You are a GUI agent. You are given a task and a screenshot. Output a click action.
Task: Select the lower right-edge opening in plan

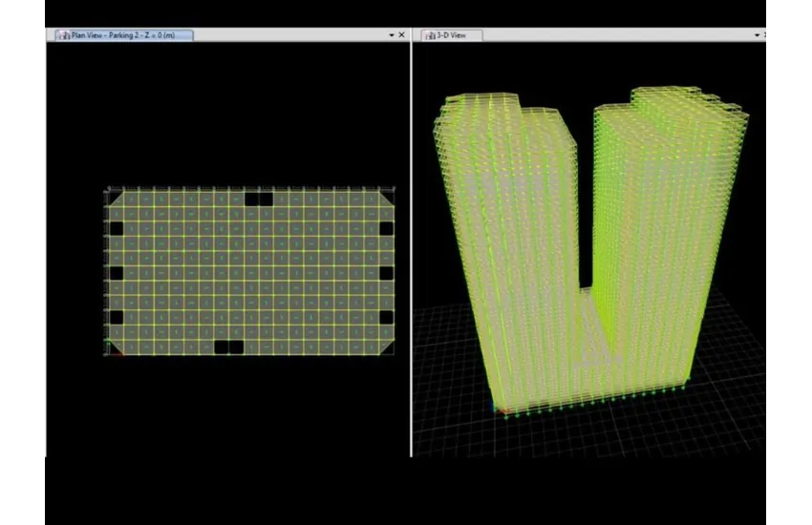tap(386, 317)
